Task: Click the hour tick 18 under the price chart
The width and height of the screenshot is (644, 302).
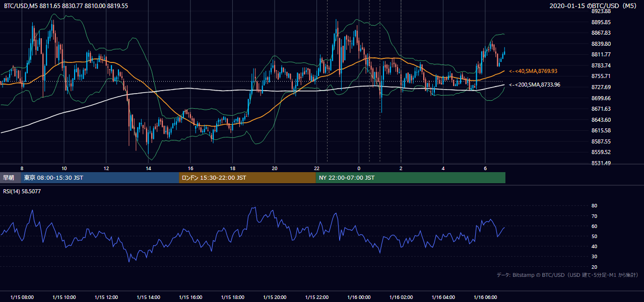Action: [232, 168]
